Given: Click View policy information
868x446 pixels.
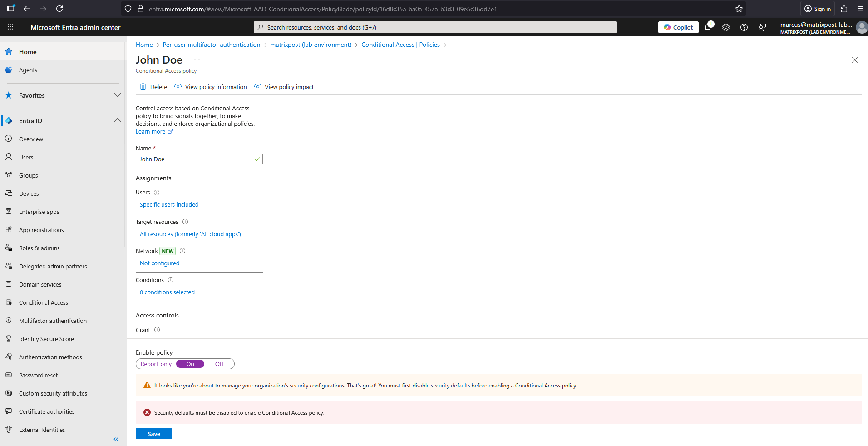Looking at the screenshot, I should coord(211,87).
